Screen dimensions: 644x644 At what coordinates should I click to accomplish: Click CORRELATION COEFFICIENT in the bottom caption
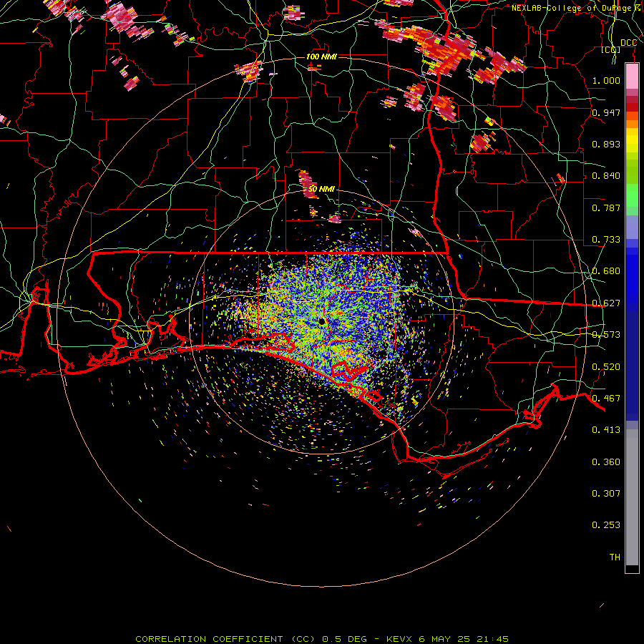point(209,639)
